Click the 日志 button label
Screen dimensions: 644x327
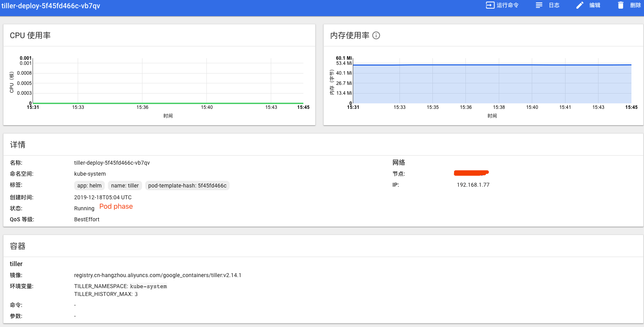(554, 5)
